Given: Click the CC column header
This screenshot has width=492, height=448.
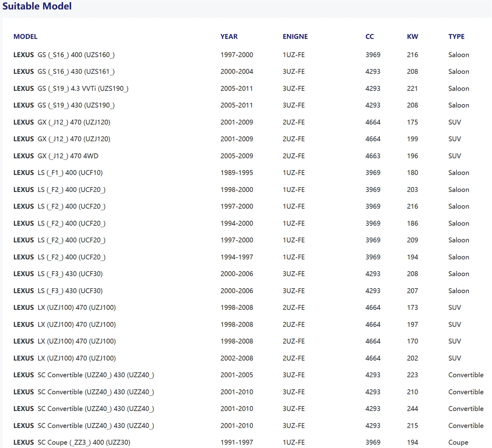Looking at the screenshot, I should point(370,37).
